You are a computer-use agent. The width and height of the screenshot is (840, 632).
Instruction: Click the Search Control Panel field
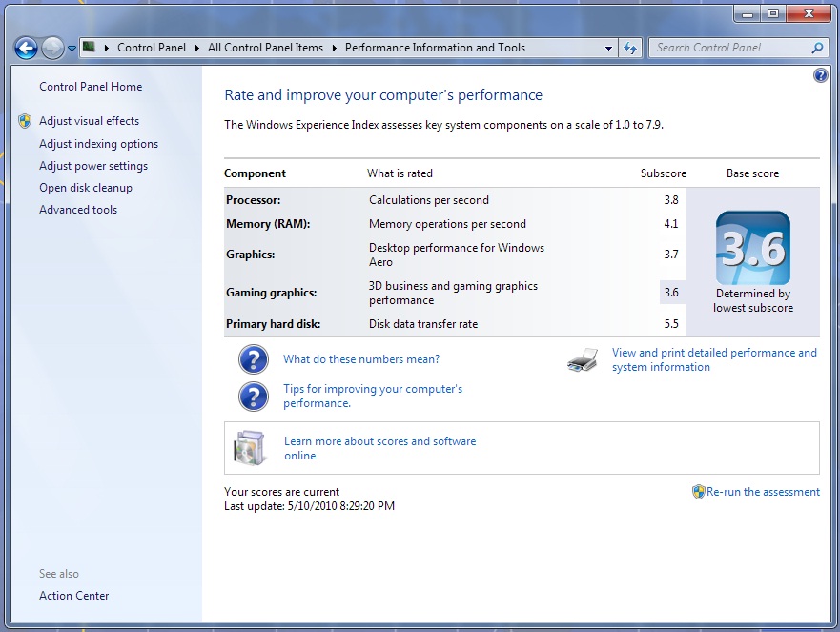point(729,48)
